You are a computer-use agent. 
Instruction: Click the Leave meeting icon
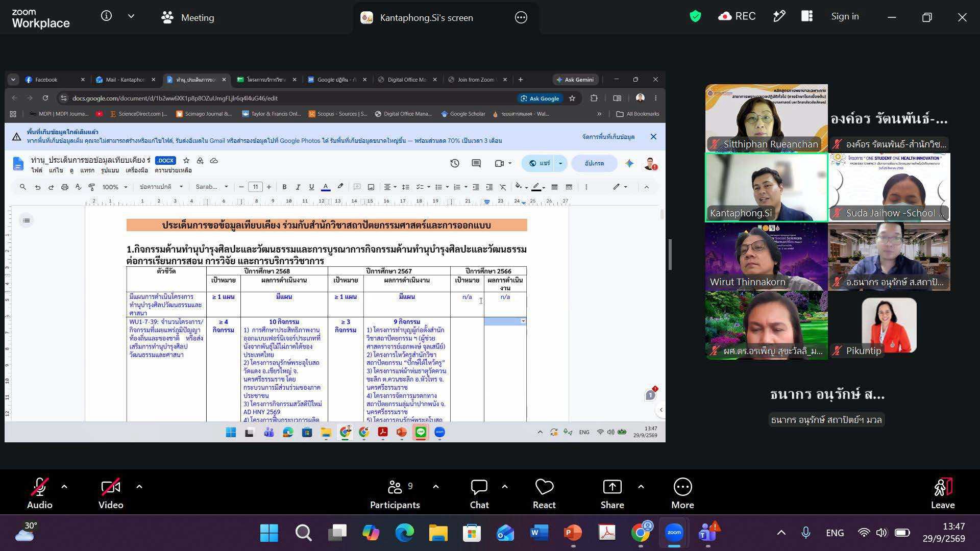pyautogui.click(x=943, y=494)
